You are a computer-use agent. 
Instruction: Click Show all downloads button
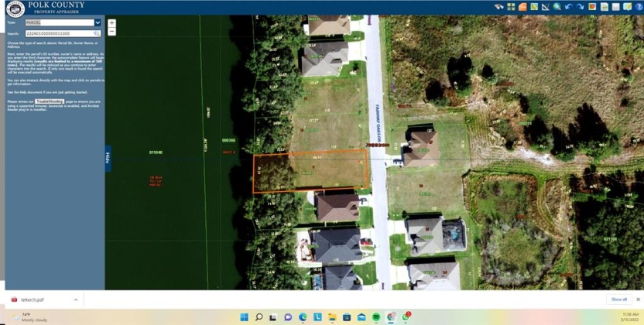619,299
